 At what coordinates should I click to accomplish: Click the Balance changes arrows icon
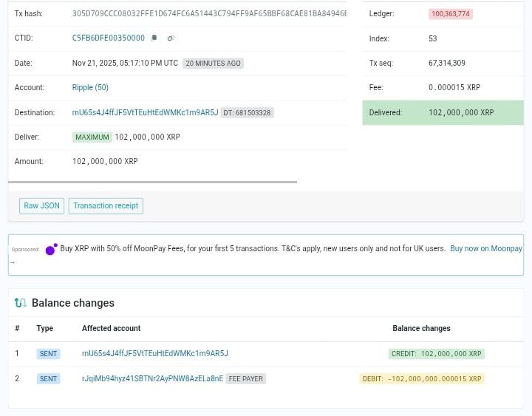tap(21, 303)
